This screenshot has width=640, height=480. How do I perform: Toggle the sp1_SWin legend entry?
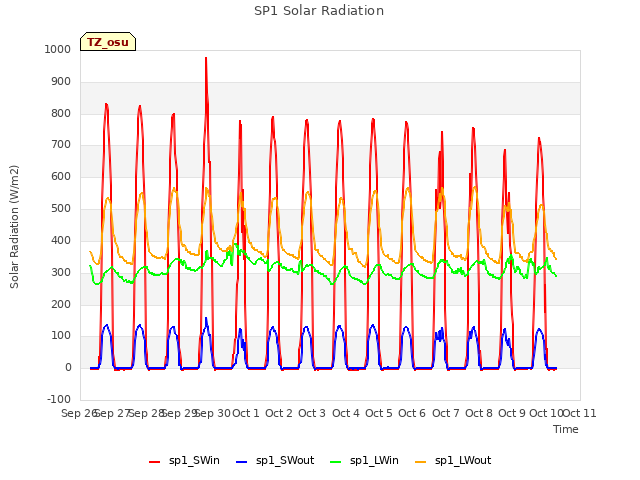point(184,460)
